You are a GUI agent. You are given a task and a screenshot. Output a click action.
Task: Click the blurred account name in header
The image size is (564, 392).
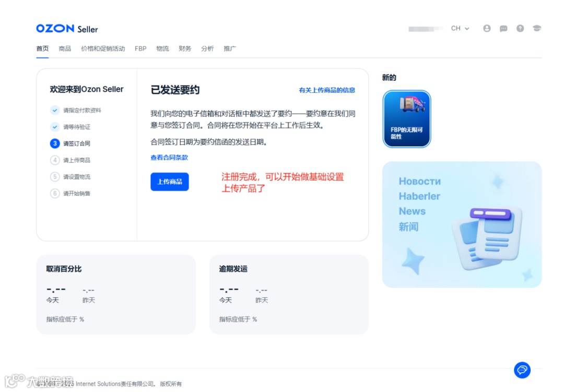(426, 29)
